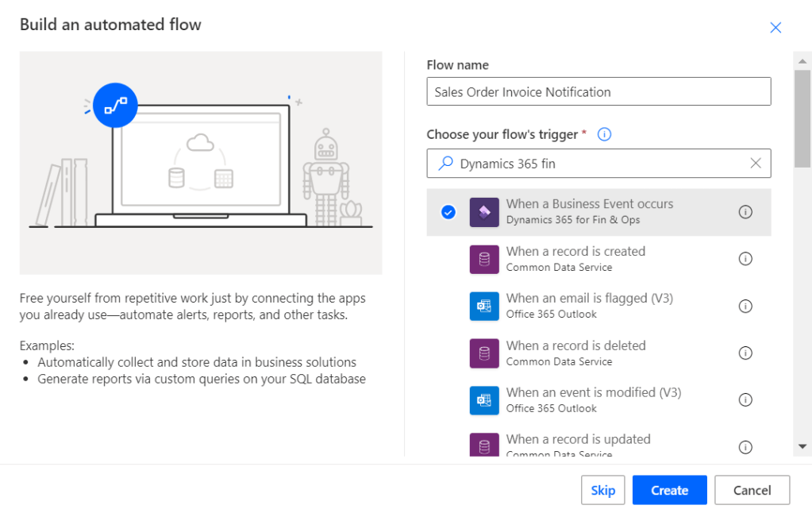812x513 pixels.
Task: Choose the When a record is updated trigger
Action: coord(578,443)
